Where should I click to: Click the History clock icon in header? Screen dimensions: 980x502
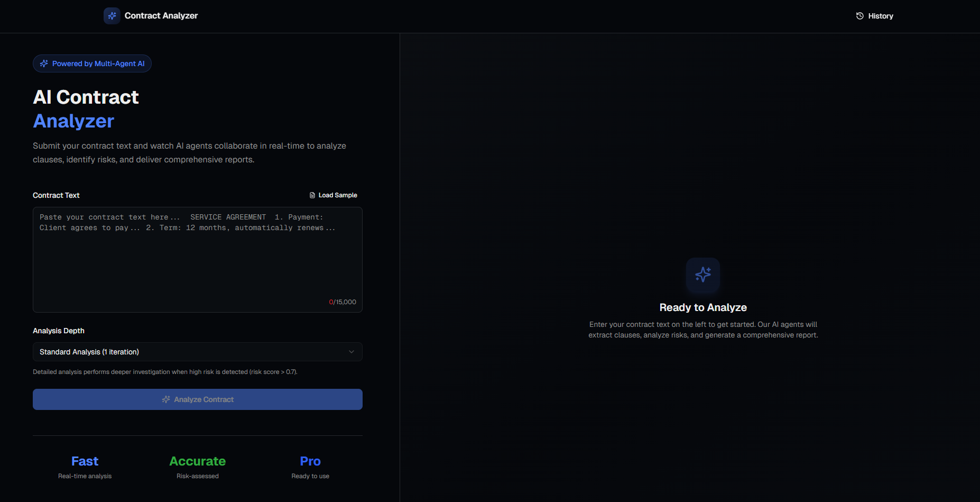click(x=859, y=16)
